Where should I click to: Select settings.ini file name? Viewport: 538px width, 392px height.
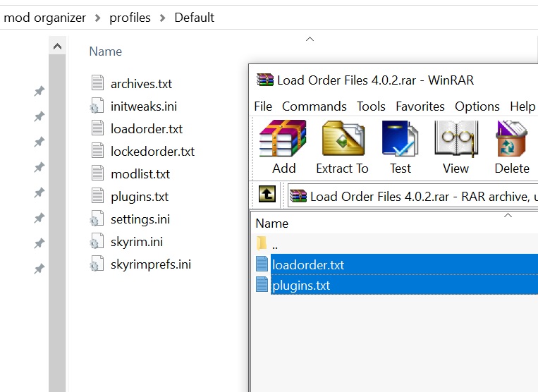pyautogui.click(x=140, y=219)
